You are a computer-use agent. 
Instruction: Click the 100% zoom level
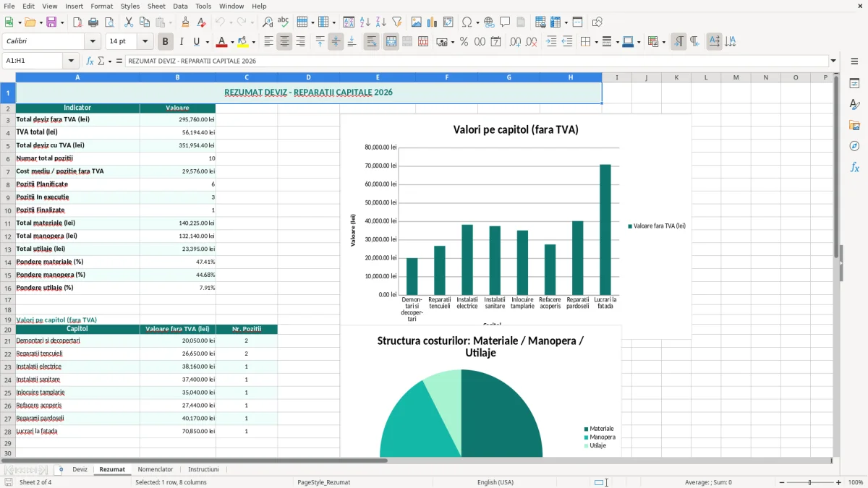tap(856, 482)
